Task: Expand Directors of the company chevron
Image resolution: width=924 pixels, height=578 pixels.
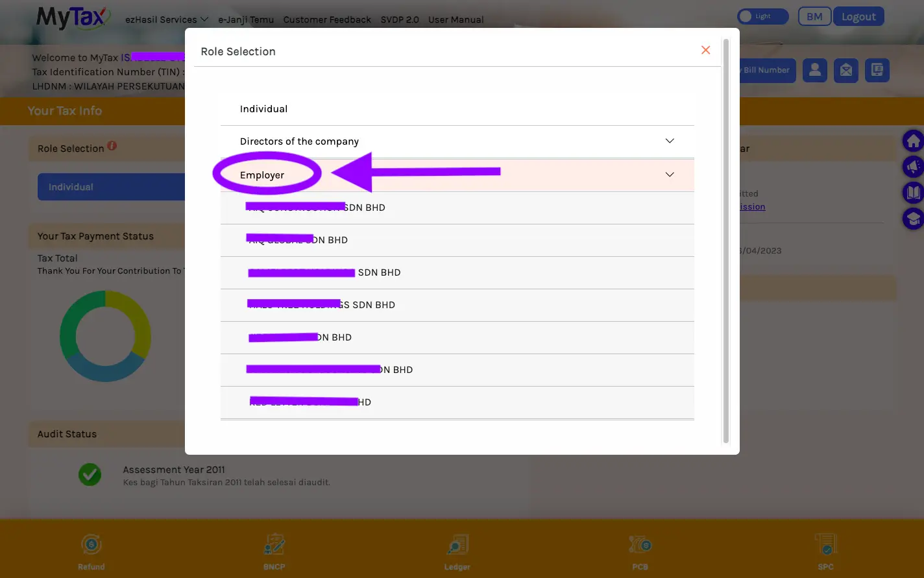Action: (670, 141)
